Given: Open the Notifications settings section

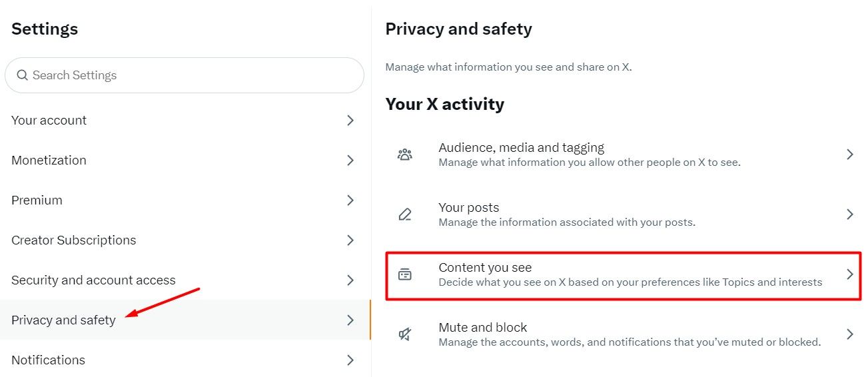Looking at the screenshot, I should (48, 360).
